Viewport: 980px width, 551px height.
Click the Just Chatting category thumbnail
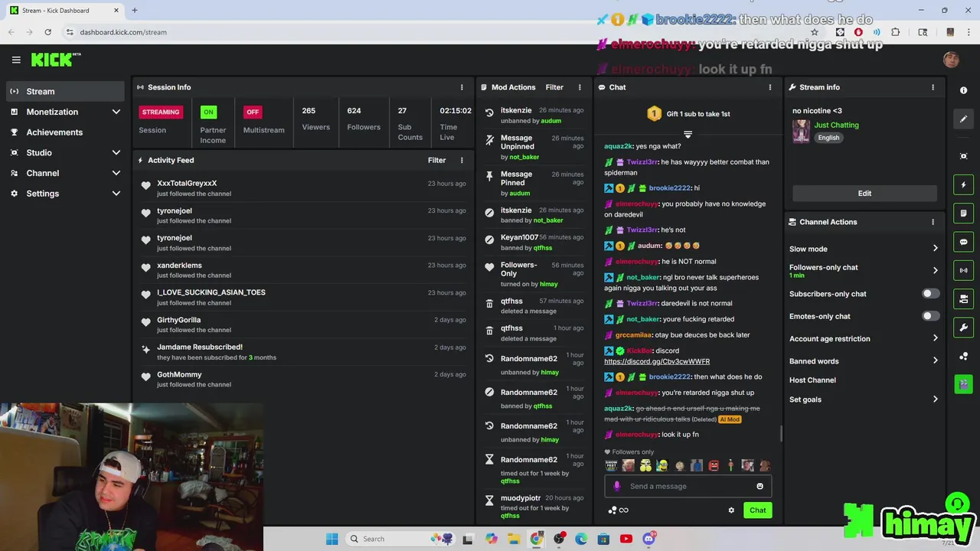point(801,131)
